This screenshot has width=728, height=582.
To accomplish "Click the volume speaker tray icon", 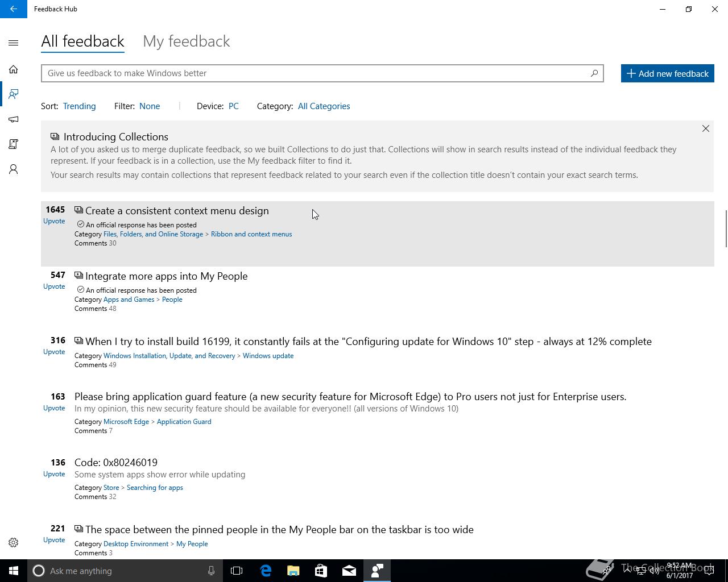I will [x=655, y=571].
